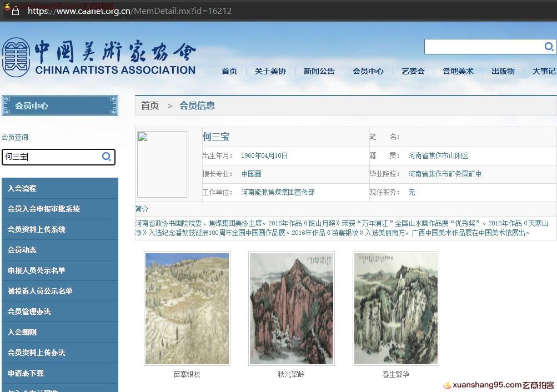Open 申请表下载 in sidebar

point(59,374)
